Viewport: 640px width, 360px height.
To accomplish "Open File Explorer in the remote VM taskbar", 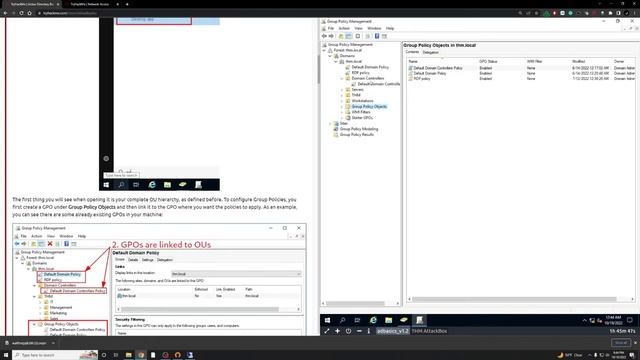I will pyautogui.click(x=389, y=320).
